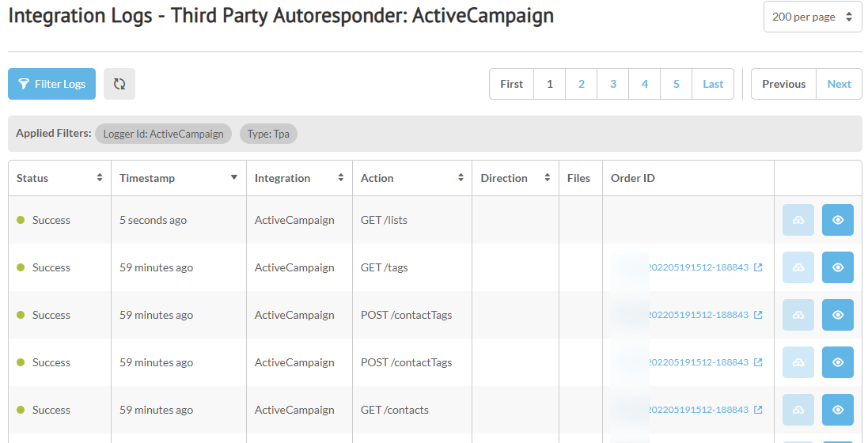Go to page 3 of logs
868x443 pixels.
point(612,84)
